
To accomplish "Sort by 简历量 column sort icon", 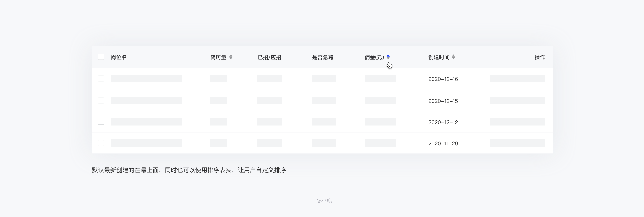I will point(231,57).
